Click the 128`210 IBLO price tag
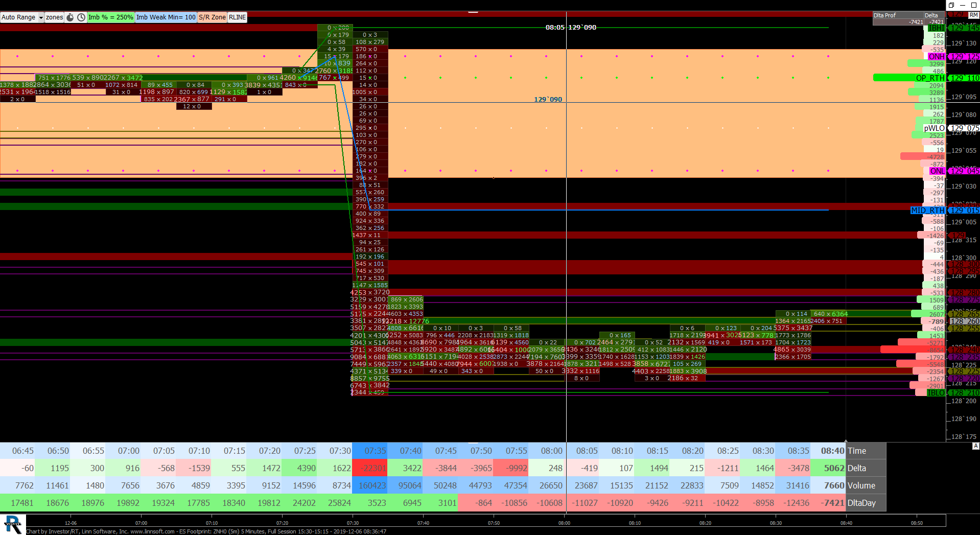 pos(964,393)
